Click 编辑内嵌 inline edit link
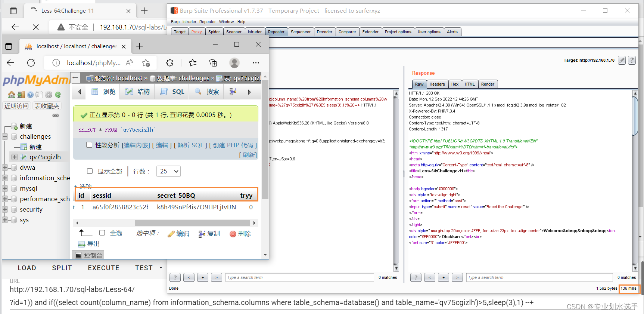Viewport: 644px width, 314px height. [136, 145]
